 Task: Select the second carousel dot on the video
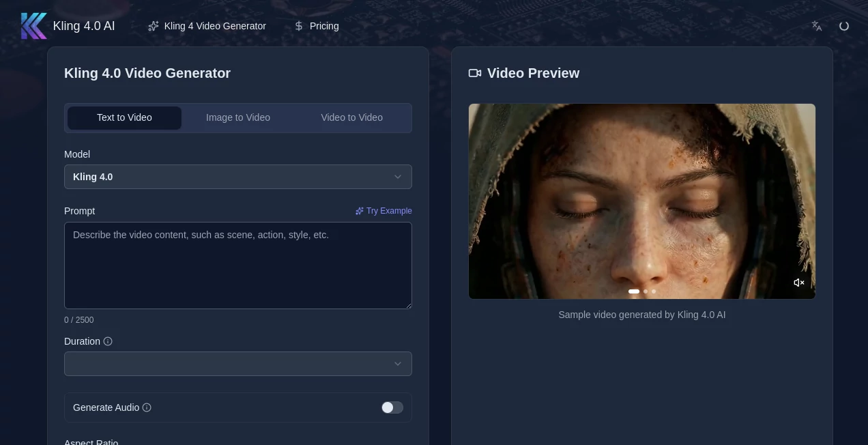click(x=645, y=291)
